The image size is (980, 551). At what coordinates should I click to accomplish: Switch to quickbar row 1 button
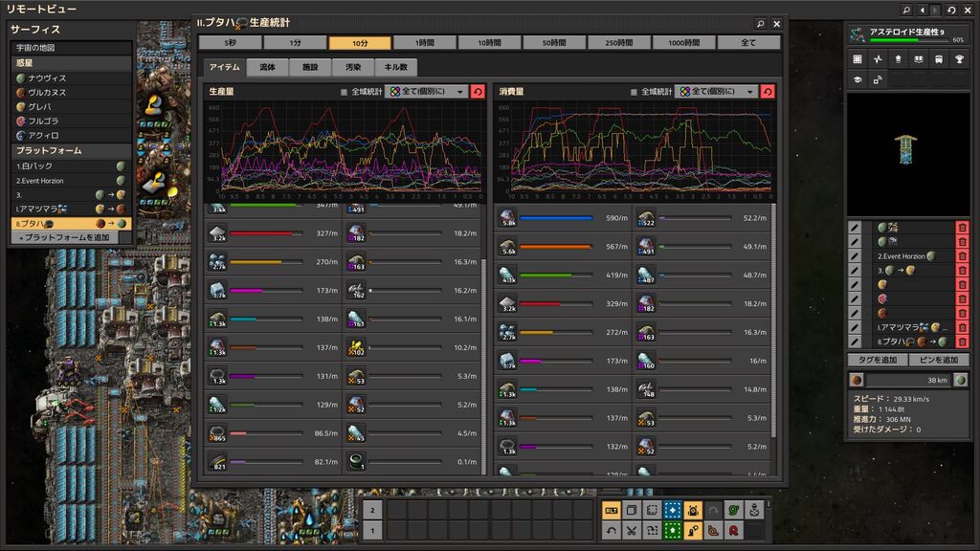[x=372, y=530]
